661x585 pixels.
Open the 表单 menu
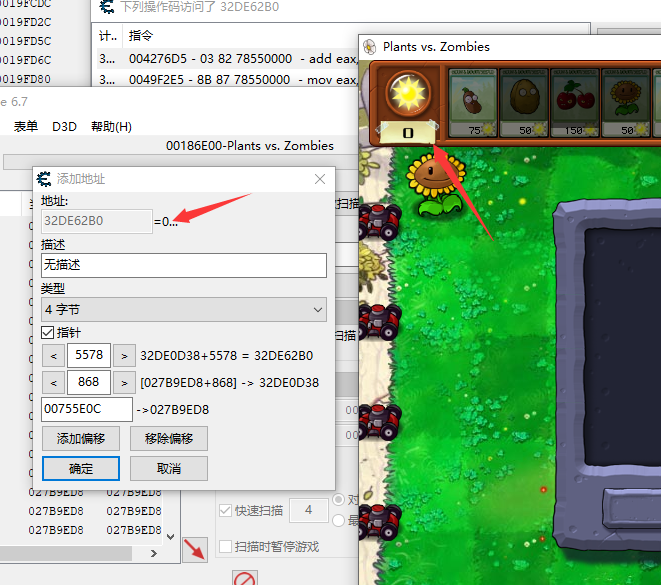point(26,126)
